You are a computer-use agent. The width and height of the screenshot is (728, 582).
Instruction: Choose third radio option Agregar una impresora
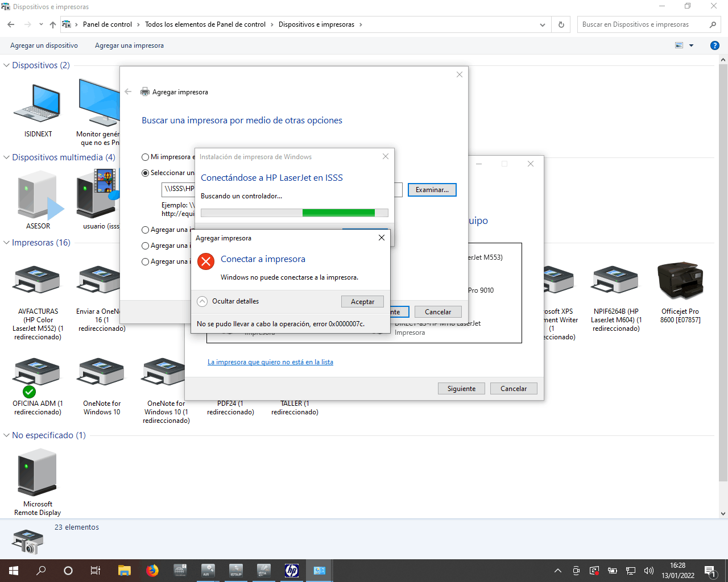pos(145,230)
